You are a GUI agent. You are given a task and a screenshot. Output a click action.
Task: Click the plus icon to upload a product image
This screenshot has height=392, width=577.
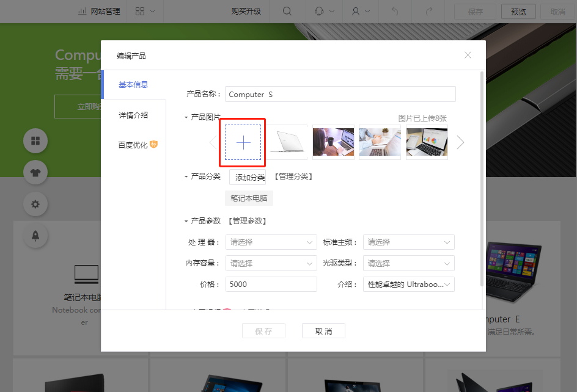[x=243, y=141]
